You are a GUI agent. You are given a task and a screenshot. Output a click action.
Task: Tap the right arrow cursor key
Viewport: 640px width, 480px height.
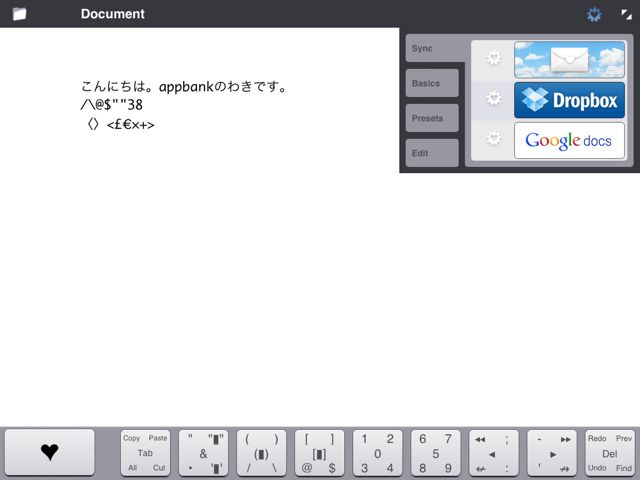[x=552, y=453]
